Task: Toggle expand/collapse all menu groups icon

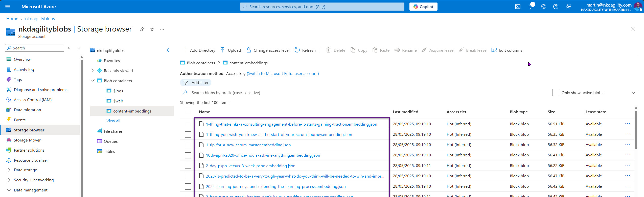Action: pos(69,48)
